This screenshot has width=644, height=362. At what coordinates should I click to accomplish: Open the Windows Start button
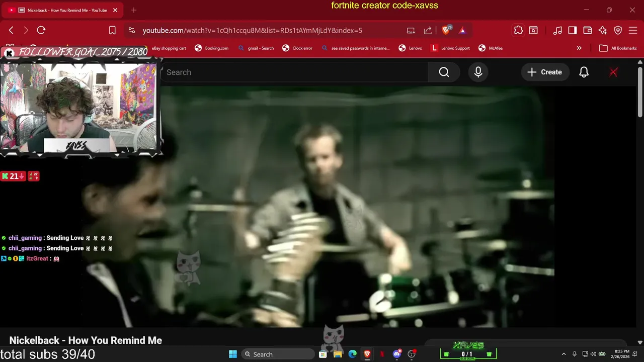tap(233, 354)
